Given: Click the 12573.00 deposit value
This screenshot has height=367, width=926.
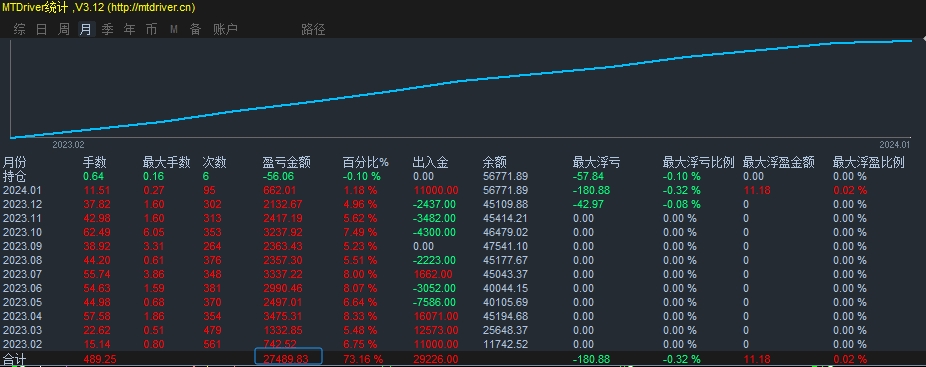Looking at the screenshot, I should coord(435,330).
